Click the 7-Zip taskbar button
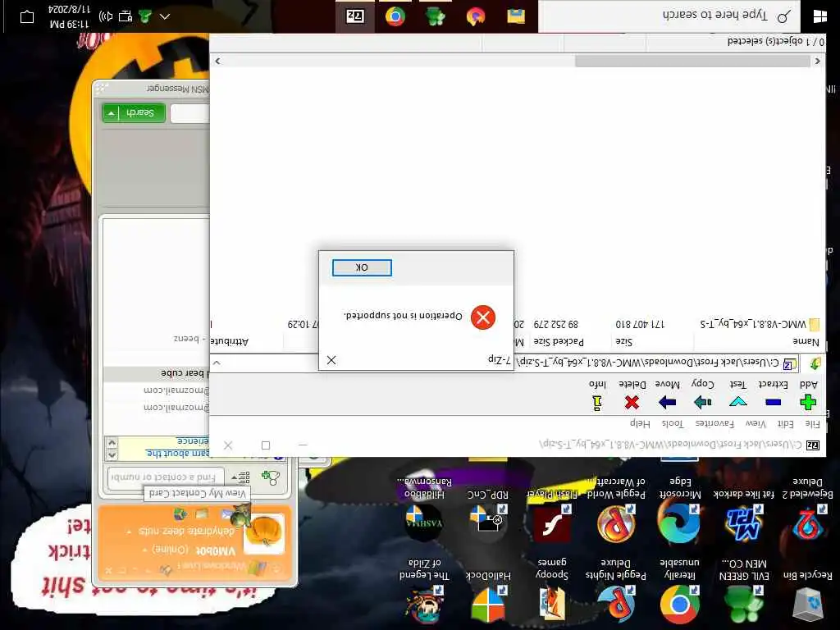 354,16
